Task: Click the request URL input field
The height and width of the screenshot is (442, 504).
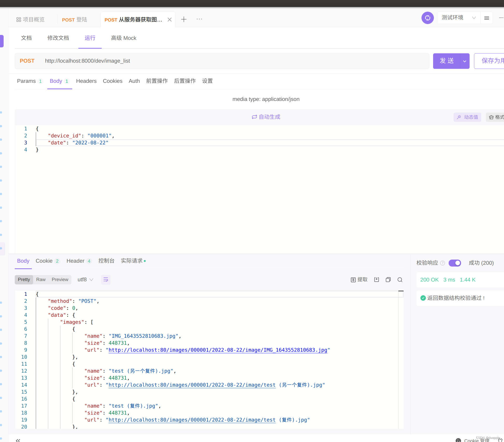Action: coord(222,61)
